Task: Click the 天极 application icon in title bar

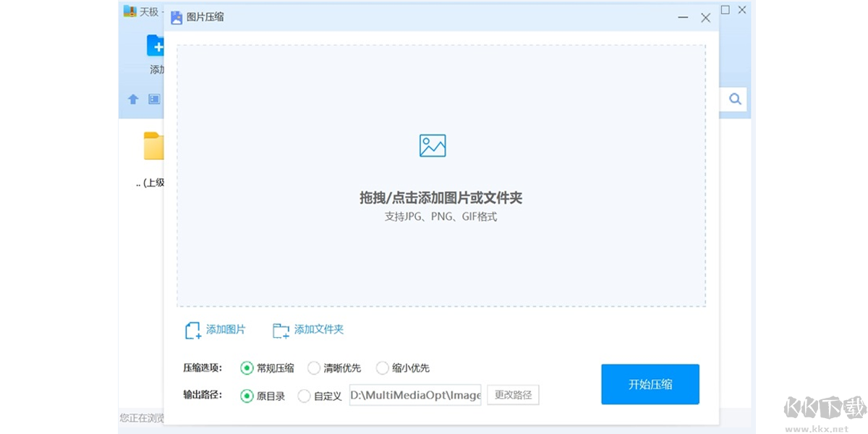Action: [x=130, y=12]
